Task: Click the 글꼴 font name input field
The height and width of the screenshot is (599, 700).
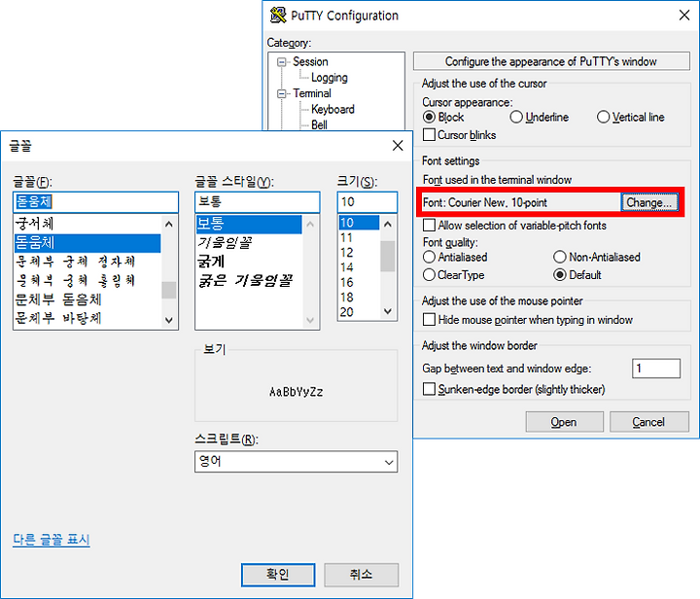Action: 96,201
